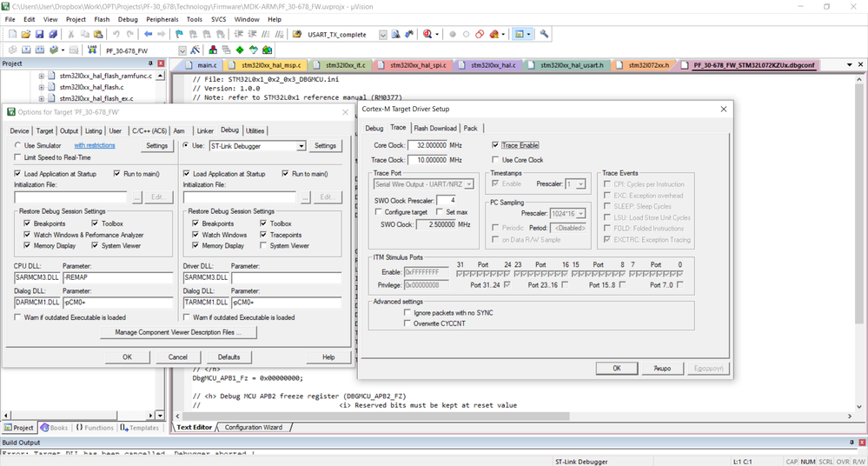Screen dimensions: 868x466
Task: Uncheck Trace Enable checkbox
Action: coord(495,145)
